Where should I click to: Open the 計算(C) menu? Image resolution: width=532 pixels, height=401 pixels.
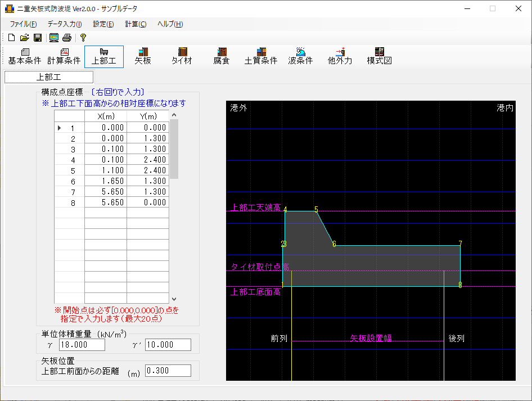136,24
